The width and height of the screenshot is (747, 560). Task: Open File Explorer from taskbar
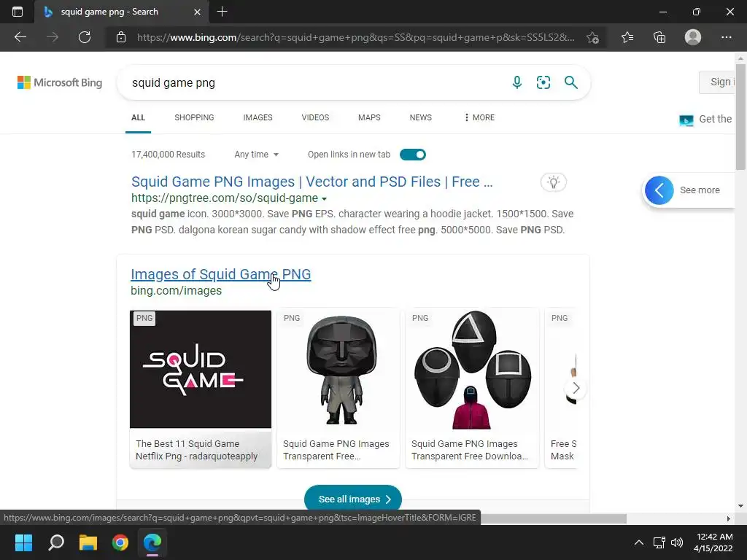pyautogui.click(x=88, y=542)
